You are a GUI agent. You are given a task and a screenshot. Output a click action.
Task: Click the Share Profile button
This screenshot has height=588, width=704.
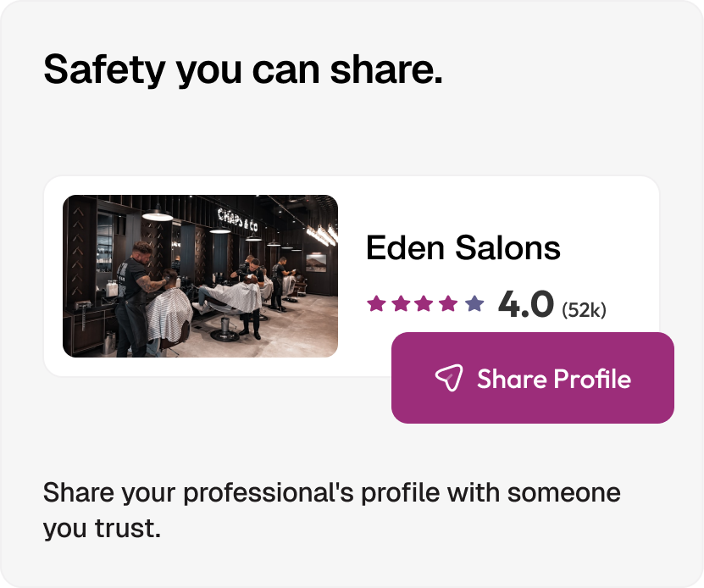pyautogui.click(x=533, y=378)
